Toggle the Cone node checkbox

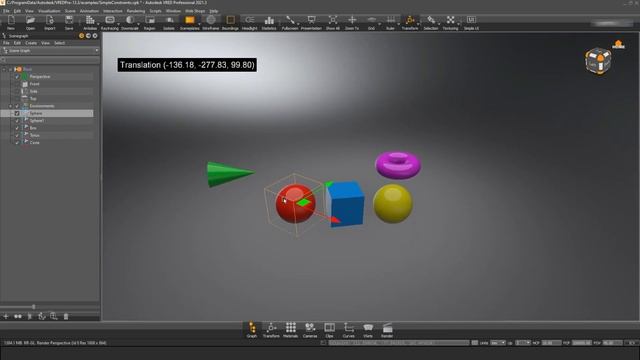click(17, 143)
